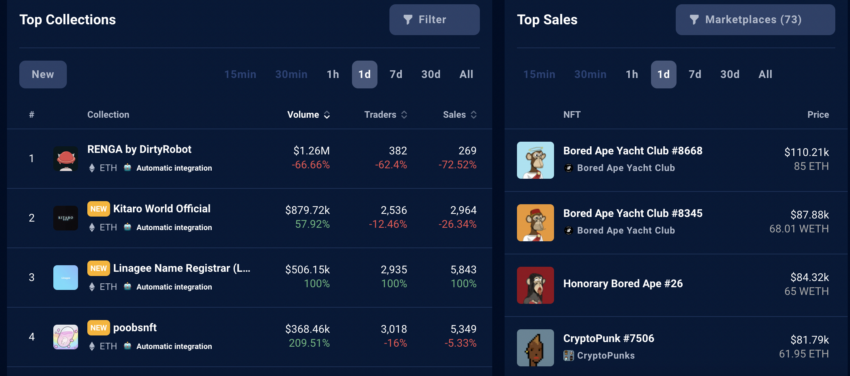Viewport: 850px width, 376px height.
Task: Open the Marketplaces (73) filter
Action: tap(755, 20)
